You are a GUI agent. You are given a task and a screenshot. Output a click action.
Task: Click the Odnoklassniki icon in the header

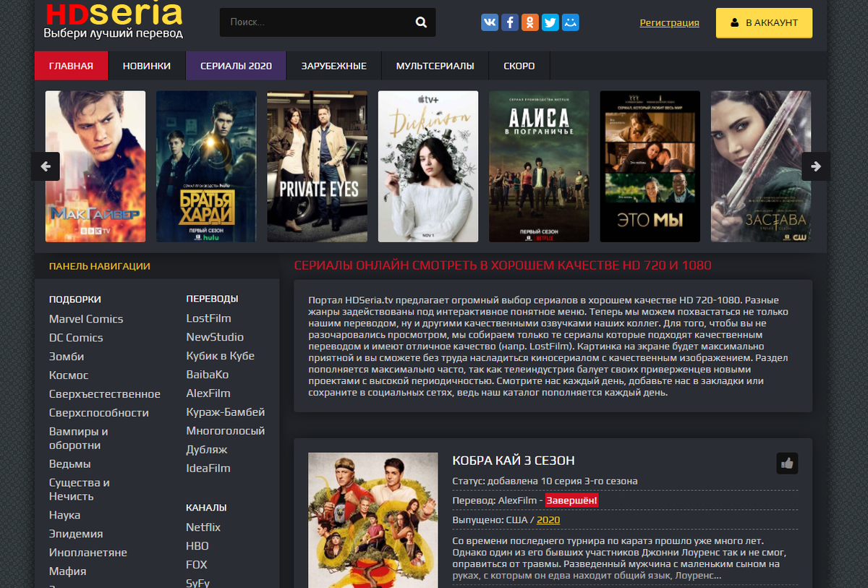pyautogui.click(x=530, y=22)
